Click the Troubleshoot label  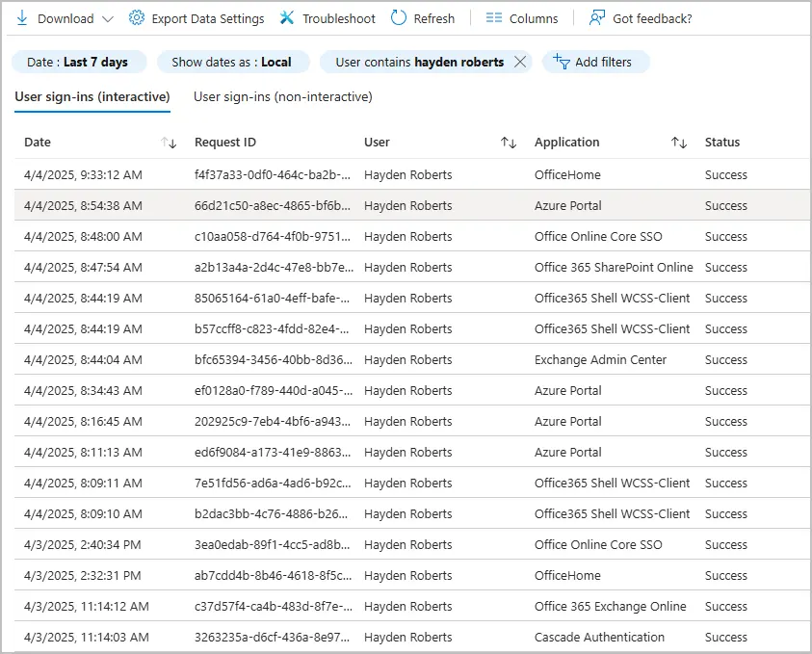(x=339, y=18)
